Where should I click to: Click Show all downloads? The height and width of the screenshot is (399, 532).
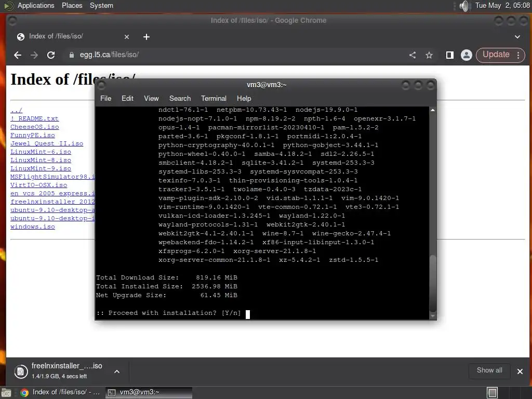point(489,370)
